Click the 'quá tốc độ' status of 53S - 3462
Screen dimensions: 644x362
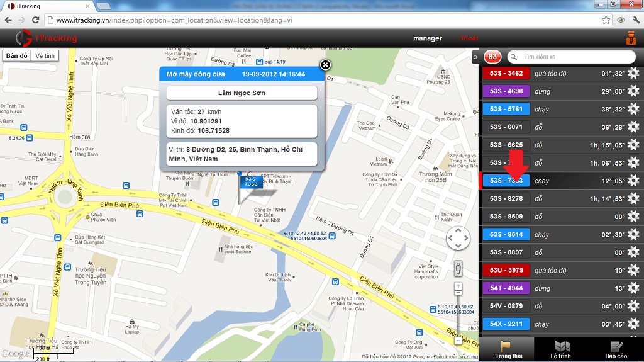coord(550,74)
